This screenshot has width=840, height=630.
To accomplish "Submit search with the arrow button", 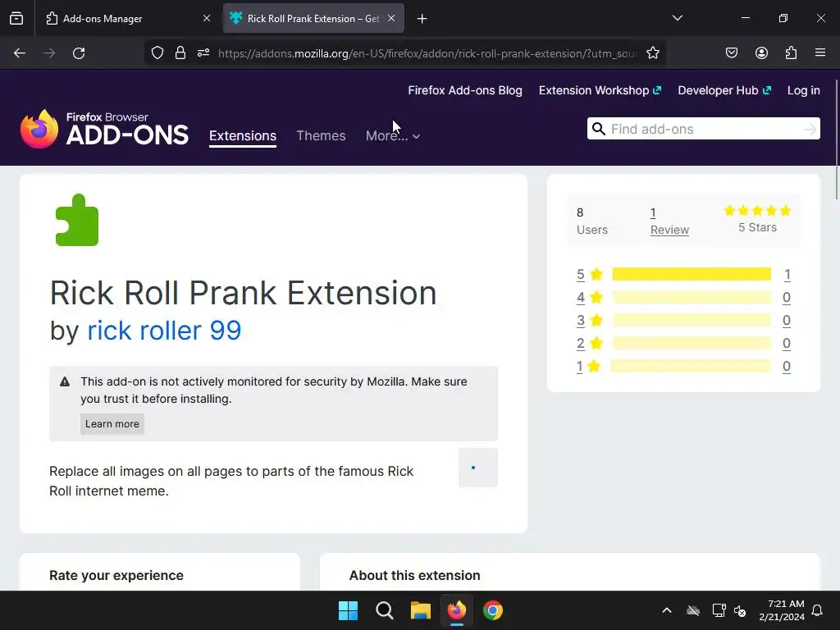I will pyautogui.click(x=810, y=129).
